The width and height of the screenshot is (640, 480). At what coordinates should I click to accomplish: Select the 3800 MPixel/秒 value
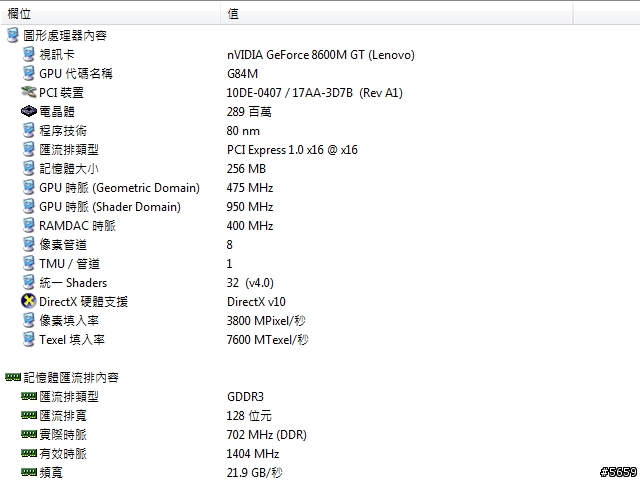click(x=266, y=320)
